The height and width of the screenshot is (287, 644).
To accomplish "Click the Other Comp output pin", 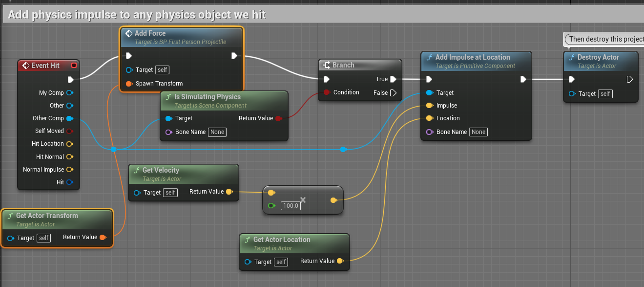I will [x=69, y=118].
